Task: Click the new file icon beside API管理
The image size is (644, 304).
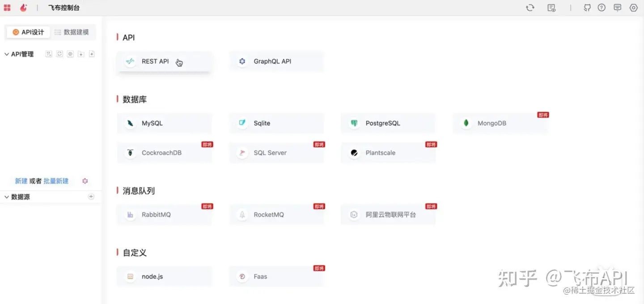Action: pyautogui.click(x=92, y=54)
